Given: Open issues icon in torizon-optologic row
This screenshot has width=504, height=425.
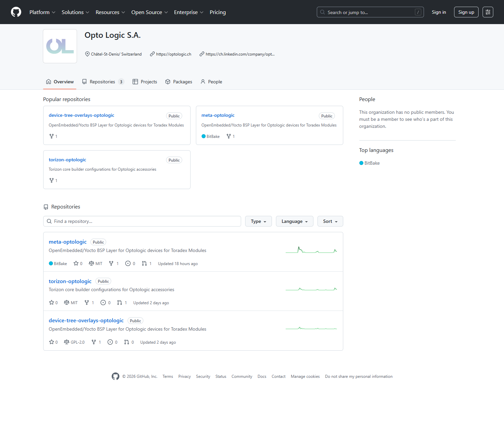Looking at the screenshot, I should click(103, 303).
